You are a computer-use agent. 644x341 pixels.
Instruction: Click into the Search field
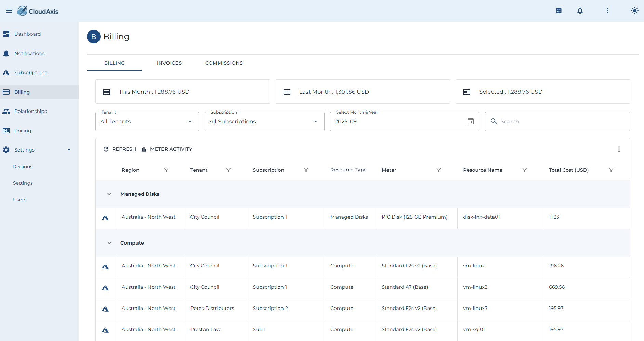557,121
